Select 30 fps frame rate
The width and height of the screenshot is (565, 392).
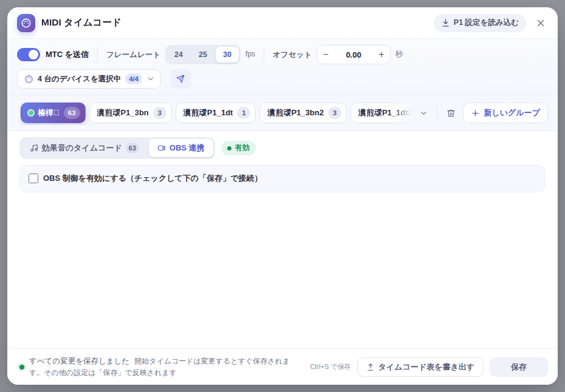tap(227, 55)
